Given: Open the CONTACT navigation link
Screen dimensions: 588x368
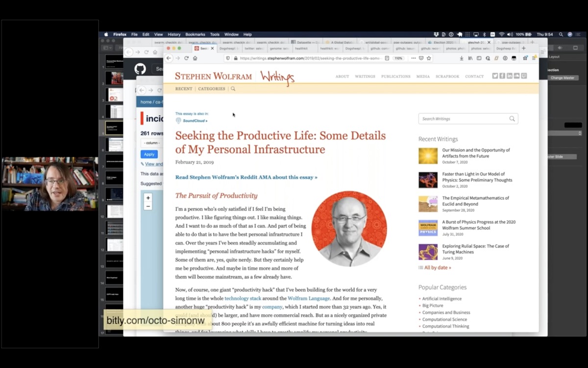Looking at the screenshot, I should [x=474, y=77].
